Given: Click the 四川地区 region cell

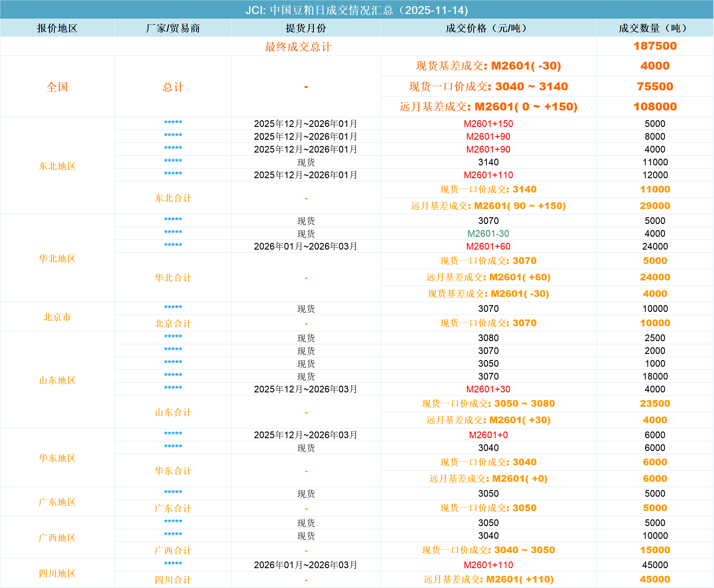Looking at the screenshot, I should [57, 573].
